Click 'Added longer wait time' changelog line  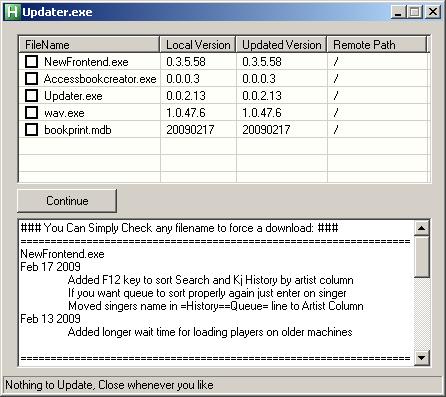pos(210,332)
